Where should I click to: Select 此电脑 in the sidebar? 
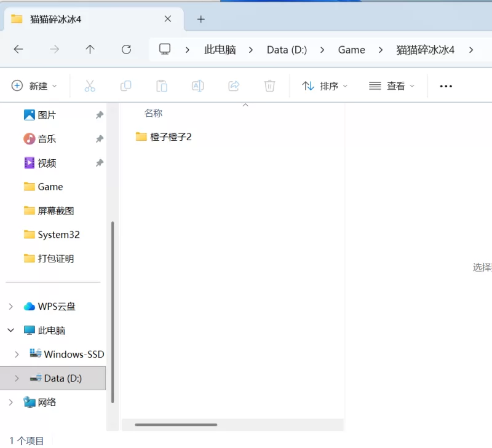click(x=52, y=330)
